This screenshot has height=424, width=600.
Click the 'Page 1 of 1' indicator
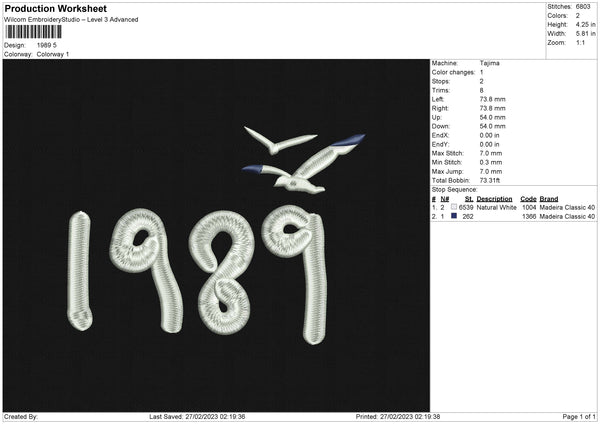click(x=579, y=417)
